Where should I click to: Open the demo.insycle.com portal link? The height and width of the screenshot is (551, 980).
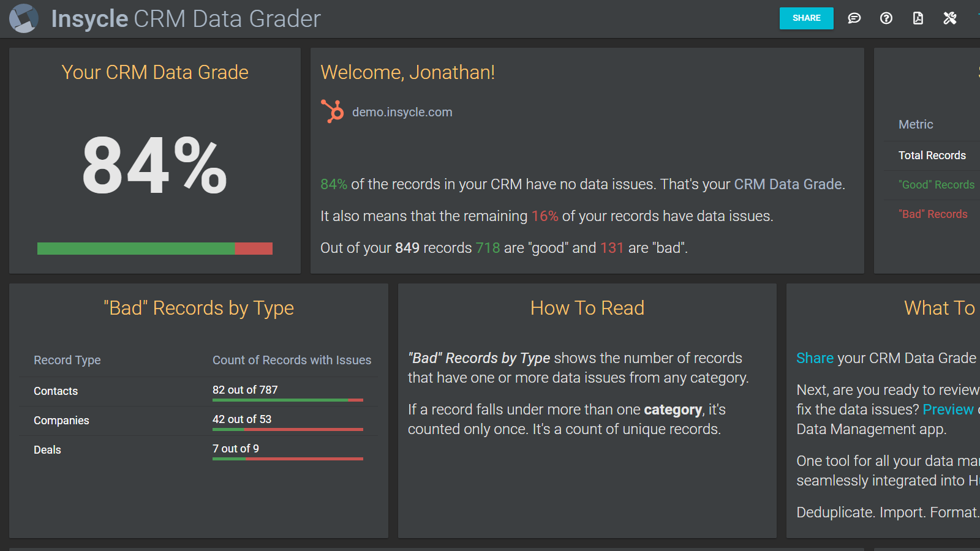402,111
